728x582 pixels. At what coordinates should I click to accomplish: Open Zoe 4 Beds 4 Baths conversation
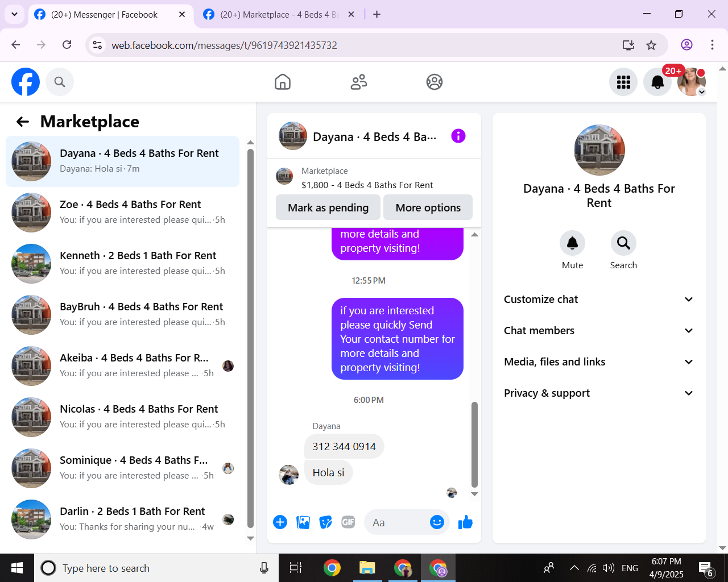pyautogui.click(x=122, y=213)
